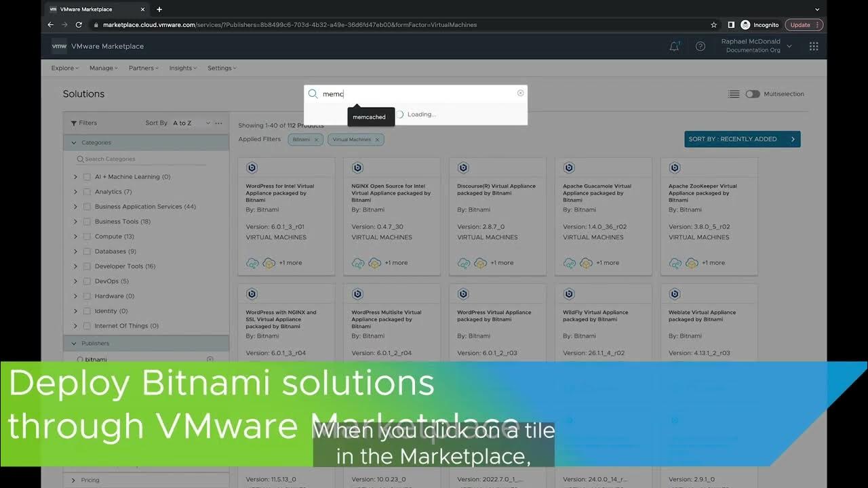Click the Bitnami logo on Weblate tile

[x=675, y=294]
